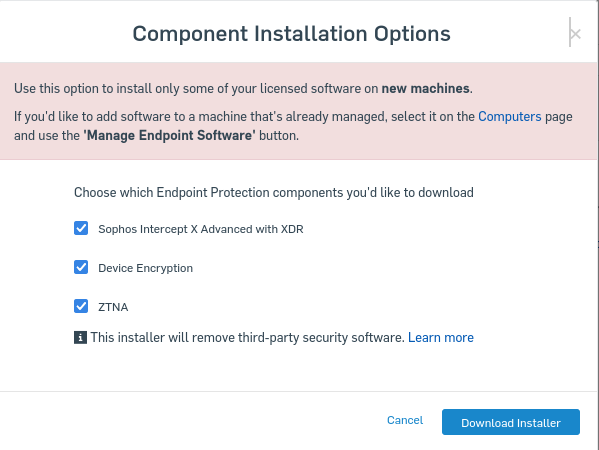The width and height of the screenshot is (599, 450).
Task: Click the Download Installer button
Action: click(511, 422)
